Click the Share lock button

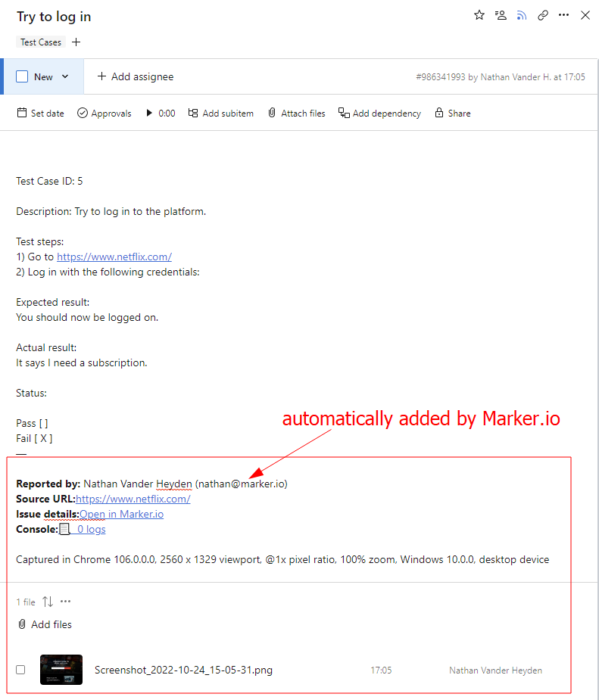453,113
